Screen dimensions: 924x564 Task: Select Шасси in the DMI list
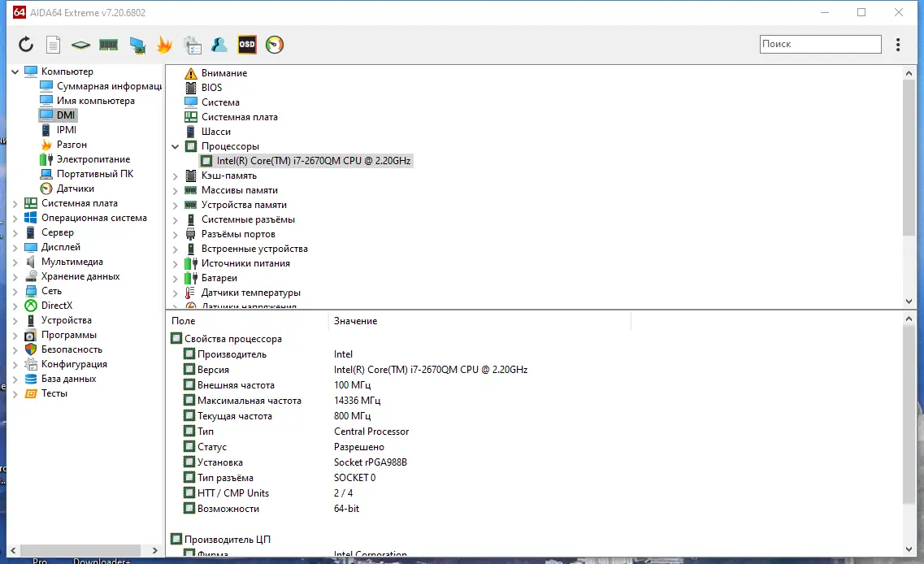215,132
